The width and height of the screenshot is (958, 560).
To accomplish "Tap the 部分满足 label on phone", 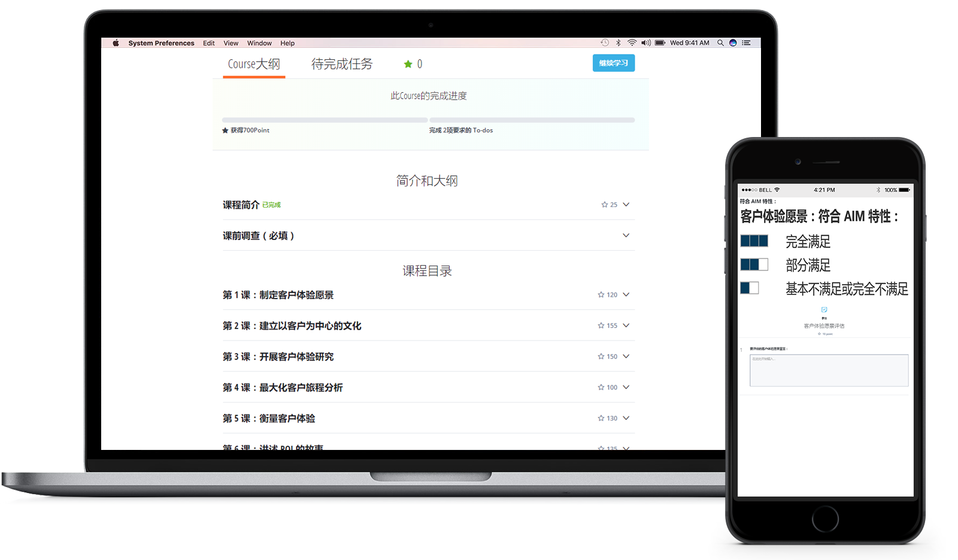I will pos(808,265).
